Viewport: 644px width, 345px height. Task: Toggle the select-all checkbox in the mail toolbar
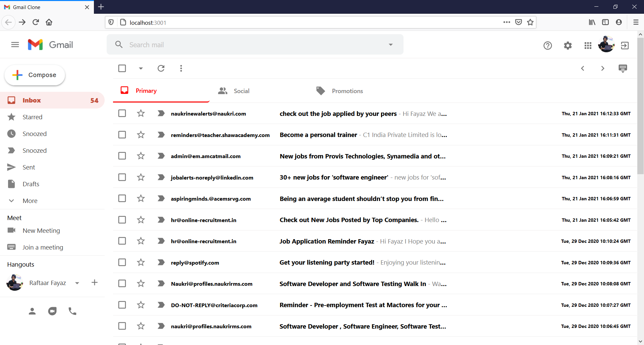(x=122, y=68)
